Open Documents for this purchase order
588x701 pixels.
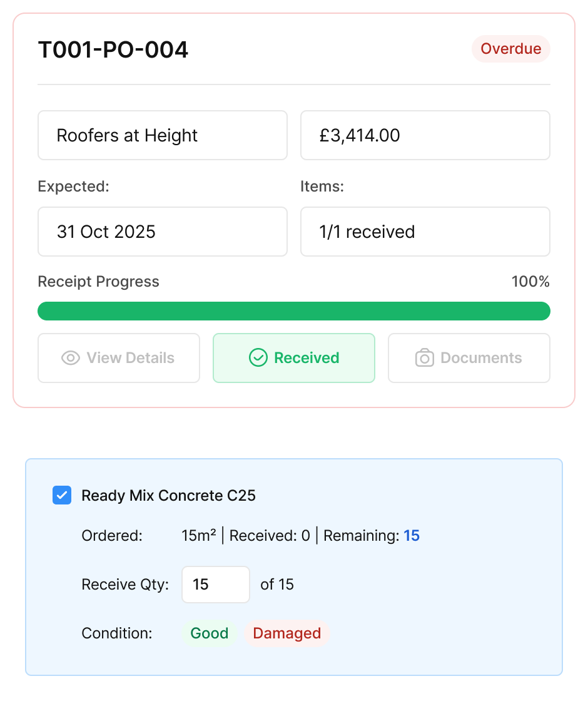[469, 358]
